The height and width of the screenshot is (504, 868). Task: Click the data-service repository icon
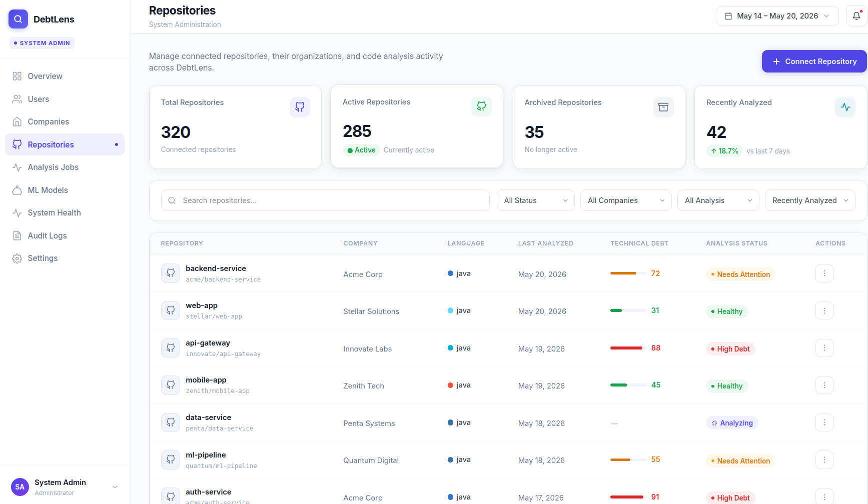pos(171,422)
